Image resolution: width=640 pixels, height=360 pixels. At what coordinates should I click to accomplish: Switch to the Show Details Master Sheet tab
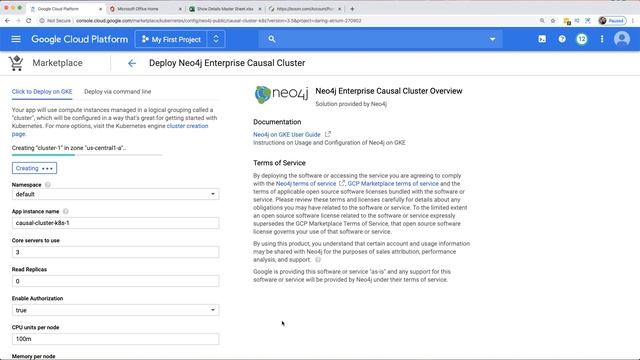tap(223, 9)
